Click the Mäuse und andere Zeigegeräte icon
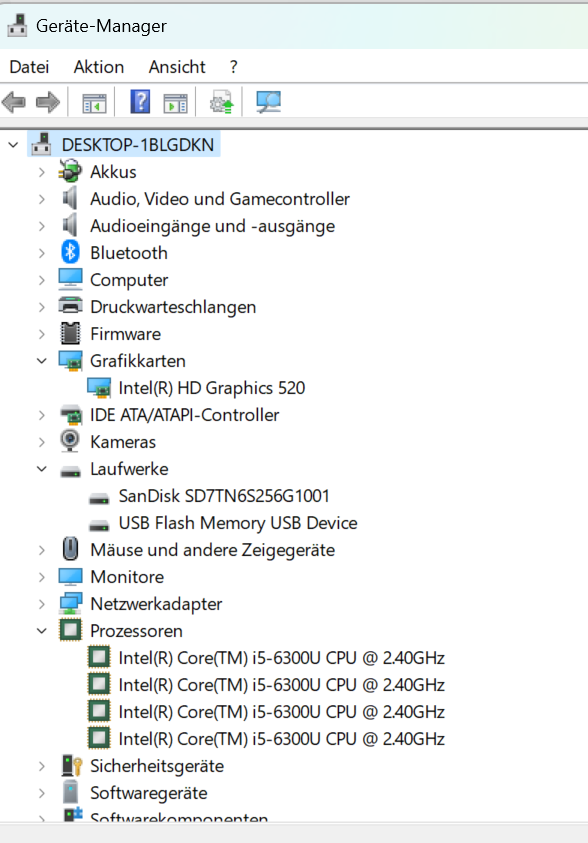This screenshot has width=588, height=843. [x=70, y=549]
